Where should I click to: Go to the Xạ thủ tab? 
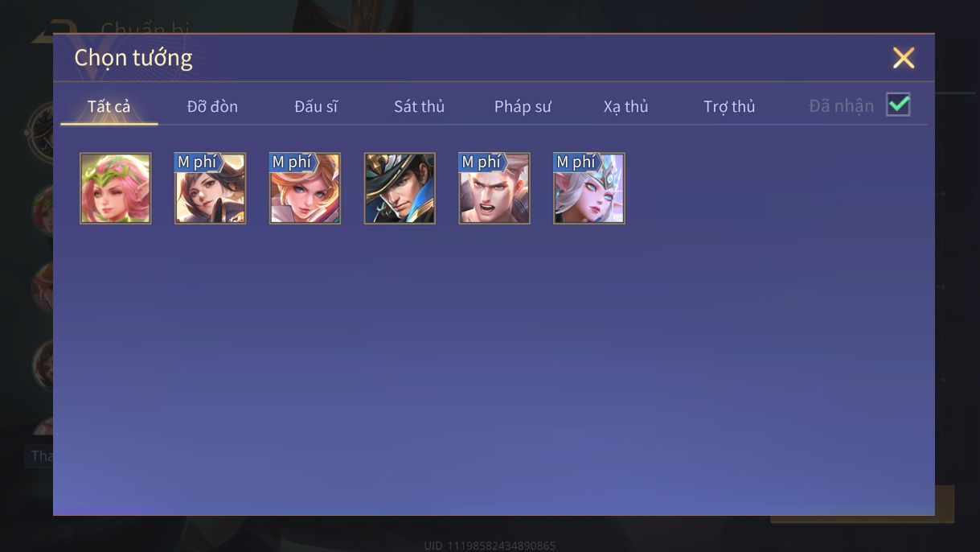point(625,106)
